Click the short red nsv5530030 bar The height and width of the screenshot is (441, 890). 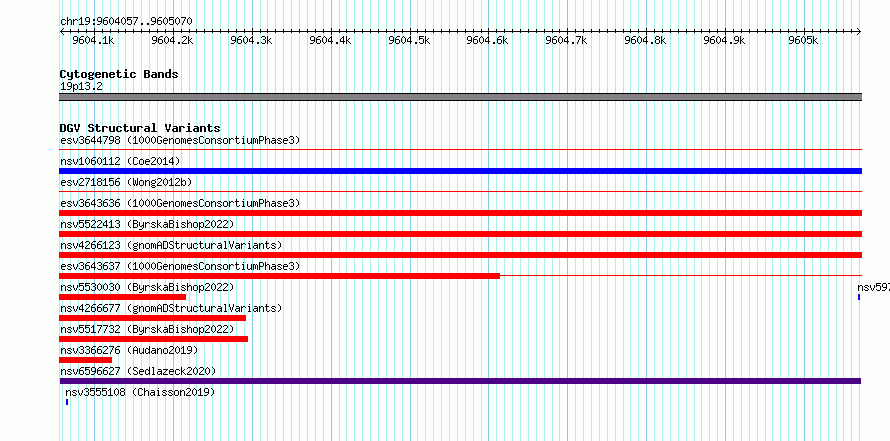click(123, 297)
